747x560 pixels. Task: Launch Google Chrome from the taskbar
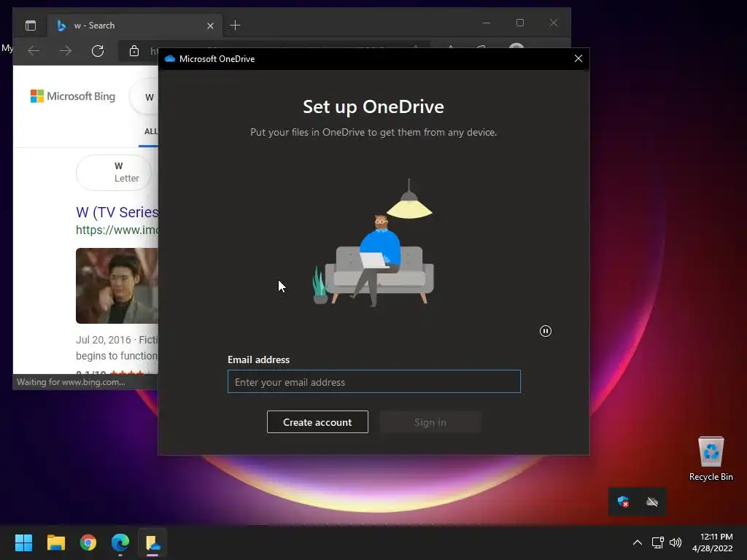click(x=88, y=542)
